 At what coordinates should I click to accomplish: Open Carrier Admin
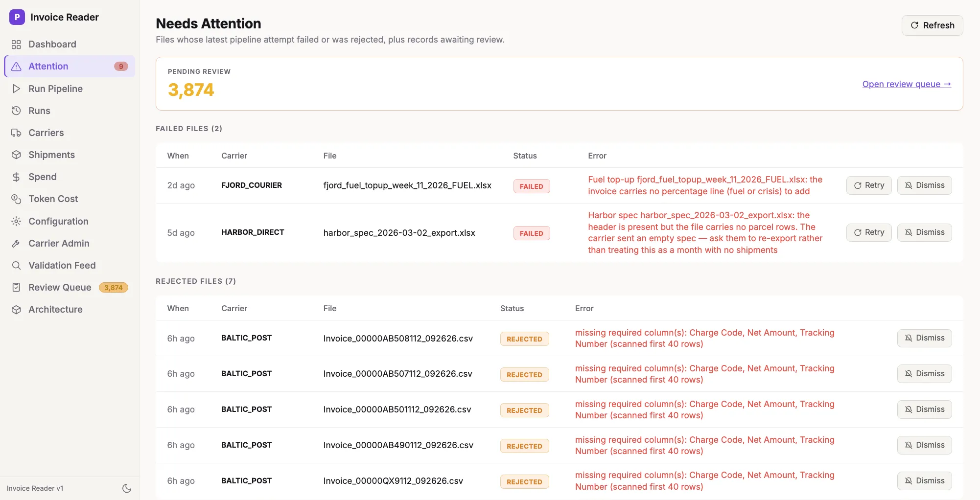point(70,243)
